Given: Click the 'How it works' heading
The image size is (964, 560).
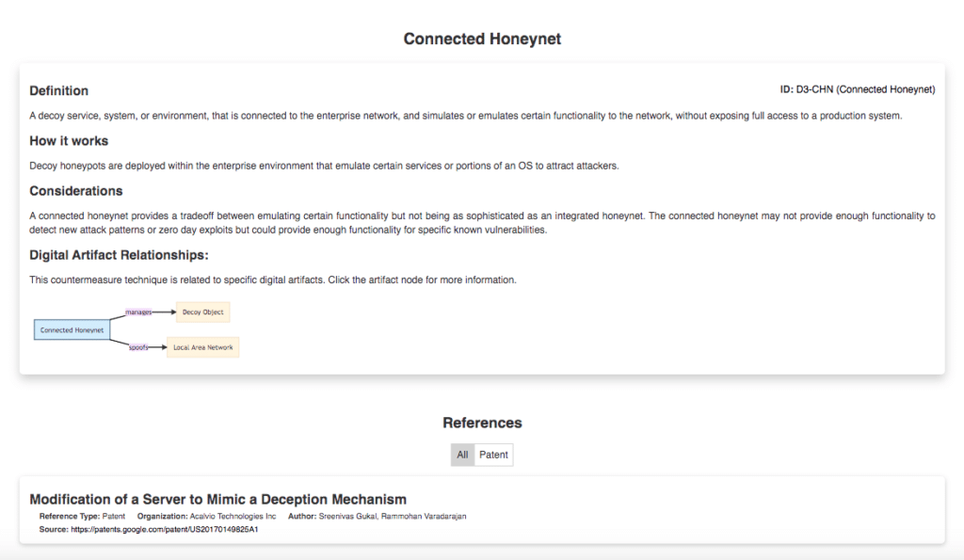Looking at the screenshot, I should (69, 141).
